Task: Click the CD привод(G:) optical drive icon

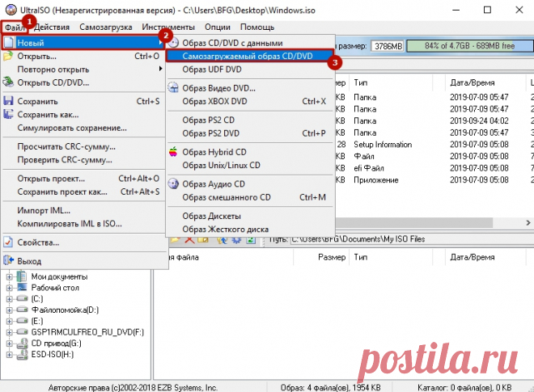Action: [x=23, y=343]
